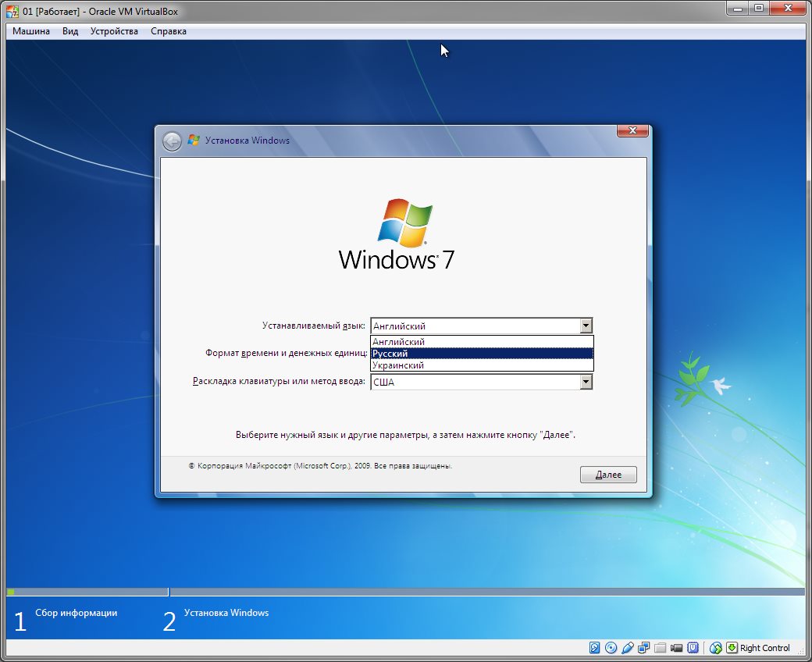Click the mouse integration globe icon

click(x=715, y=648)
